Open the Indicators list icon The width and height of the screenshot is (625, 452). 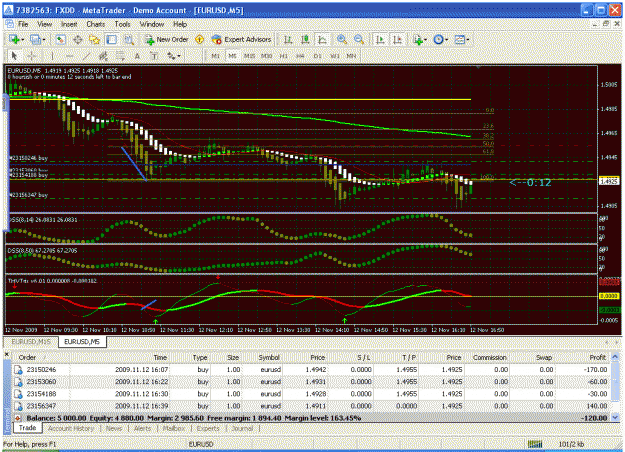[x=418, y=39]
